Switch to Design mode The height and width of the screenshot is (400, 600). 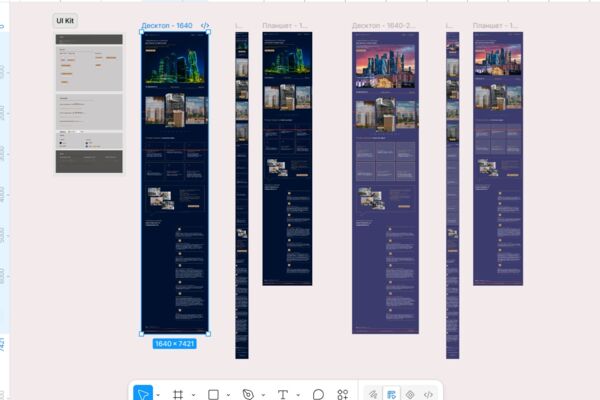[391, 394]
